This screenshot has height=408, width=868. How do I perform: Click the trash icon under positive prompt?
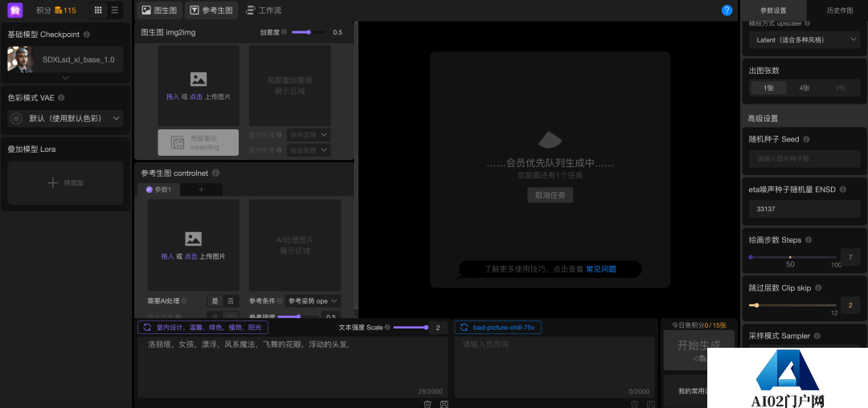tap(428, 404)
